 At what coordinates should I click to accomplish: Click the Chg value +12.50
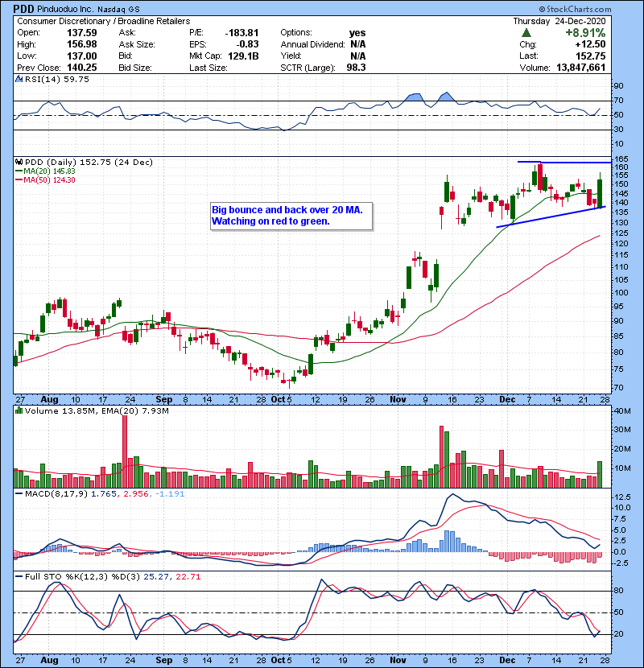coord(590,44)
